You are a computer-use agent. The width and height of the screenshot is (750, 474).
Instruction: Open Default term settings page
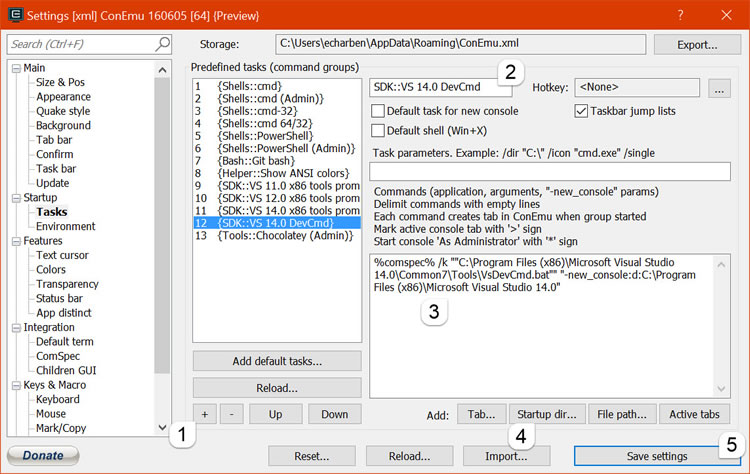click(x=65, y=342)
